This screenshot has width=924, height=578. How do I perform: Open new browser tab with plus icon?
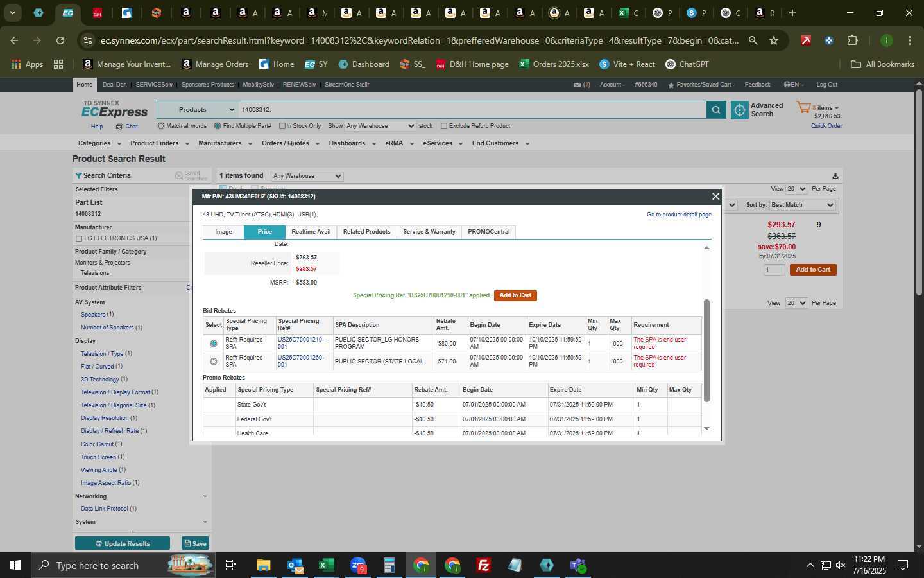(x=792, y=13)
